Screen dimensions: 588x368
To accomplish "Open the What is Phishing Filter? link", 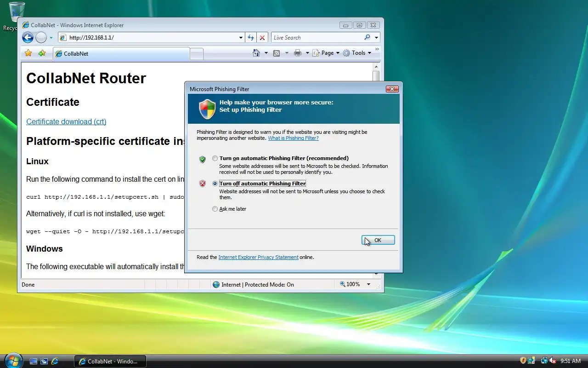I will coord(293,138).
